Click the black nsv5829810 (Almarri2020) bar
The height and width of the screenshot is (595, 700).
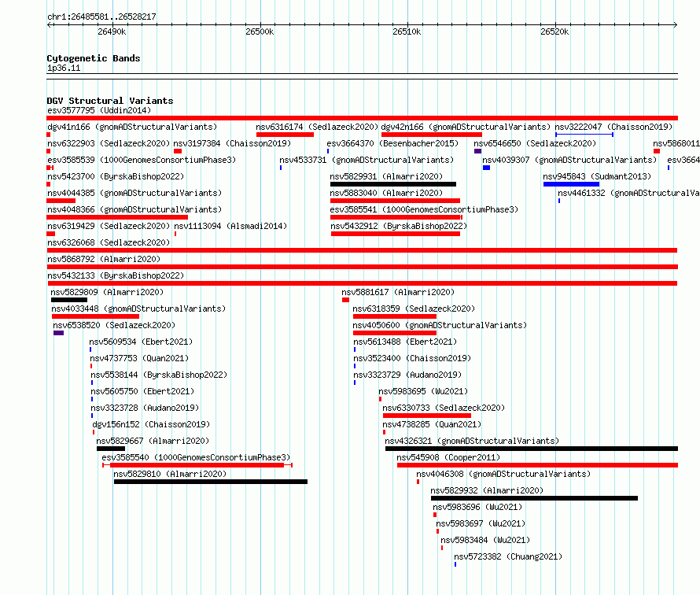[211, 482]
